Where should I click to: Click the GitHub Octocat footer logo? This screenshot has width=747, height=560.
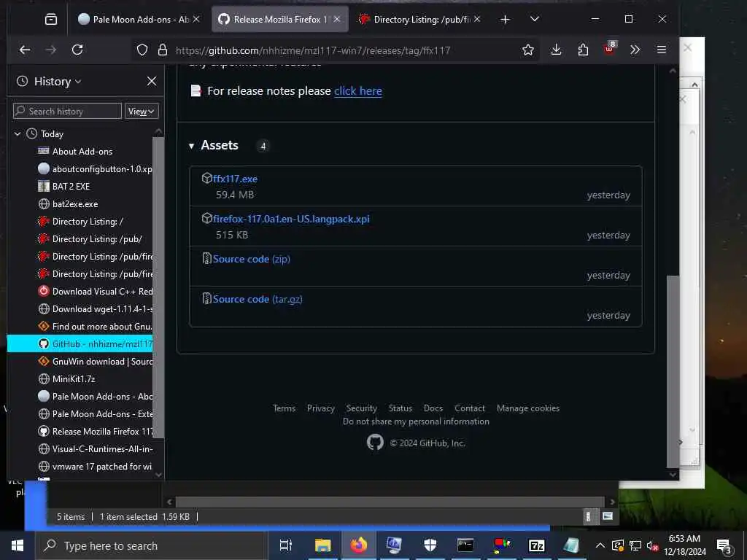tap(375, 443)
